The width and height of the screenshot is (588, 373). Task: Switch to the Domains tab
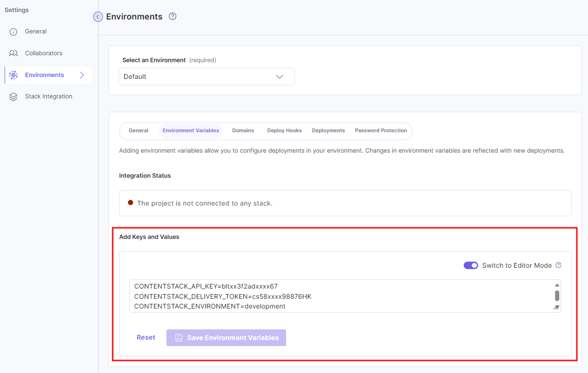tap(243, 131)
